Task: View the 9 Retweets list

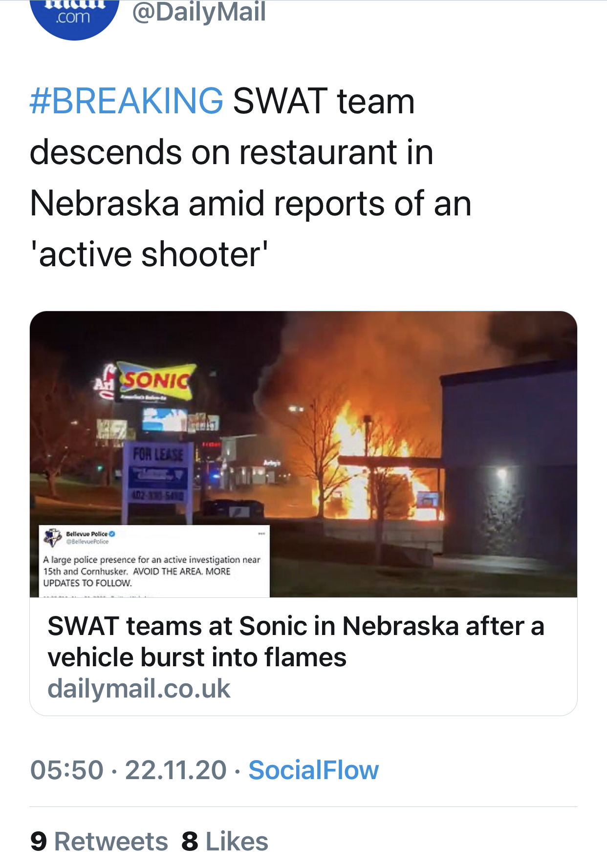Action: (99, 842)
